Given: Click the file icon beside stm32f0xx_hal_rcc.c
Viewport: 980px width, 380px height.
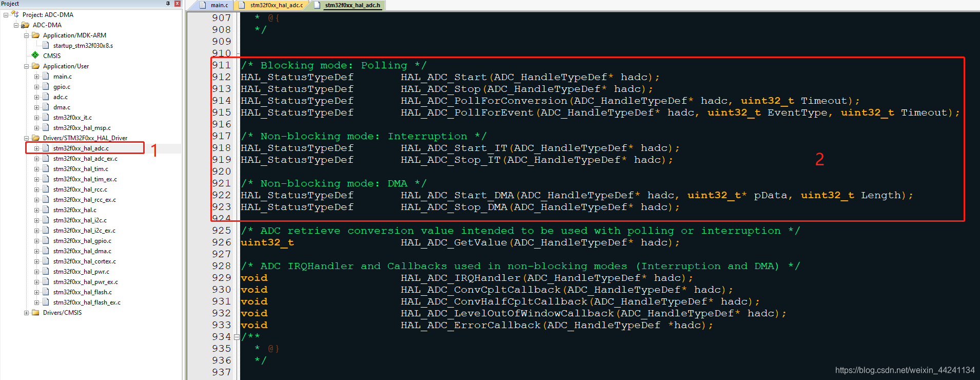Looking at the screenshot, I should click(x=46, y=189).
